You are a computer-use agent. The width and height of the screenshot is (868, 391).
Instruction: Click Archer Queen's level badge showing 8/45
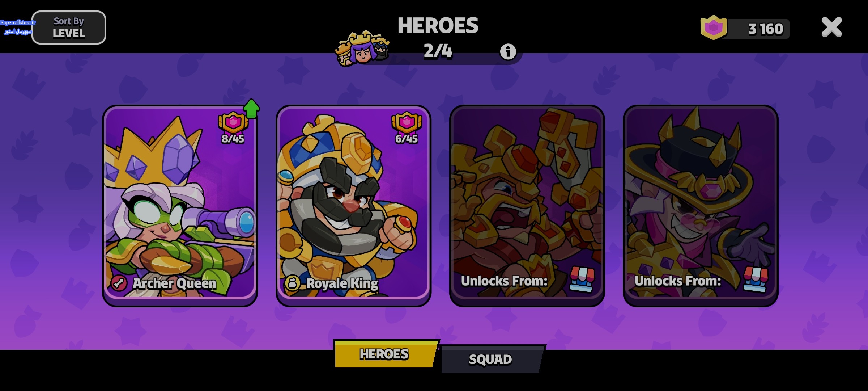[233, 128]
